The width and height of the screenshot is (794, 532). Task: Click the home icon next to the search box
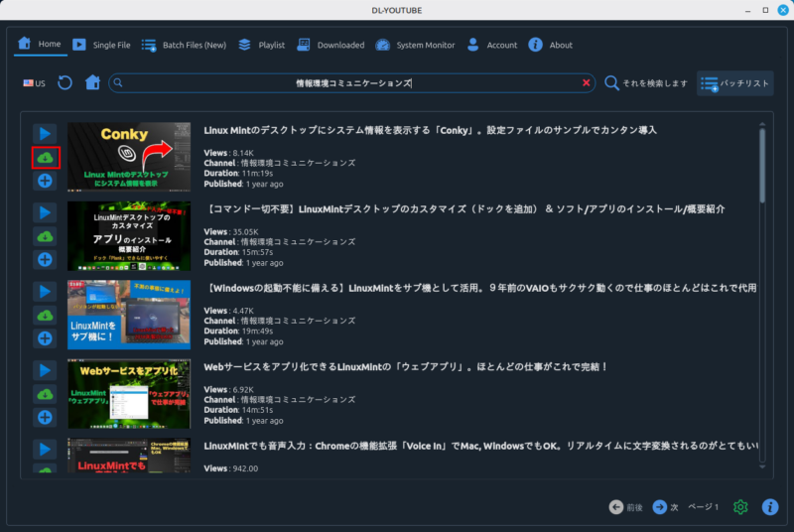point(92,83)
